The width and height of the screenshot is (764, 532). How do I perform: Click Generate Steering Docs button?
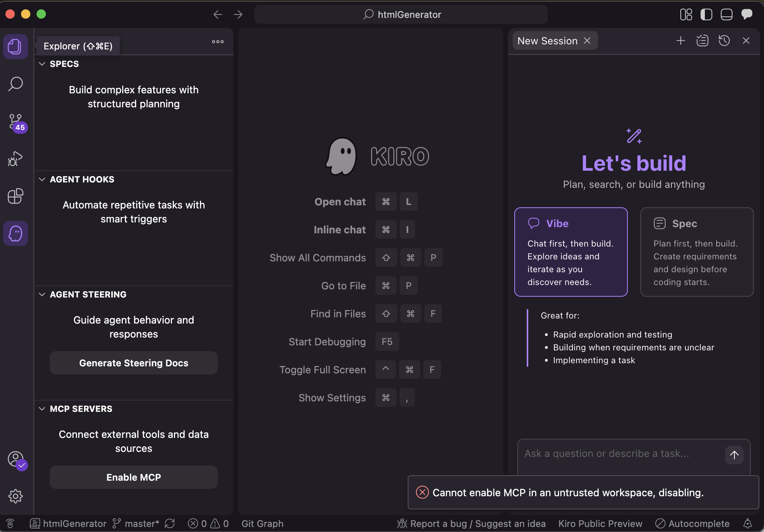click(x=134, y=363)
